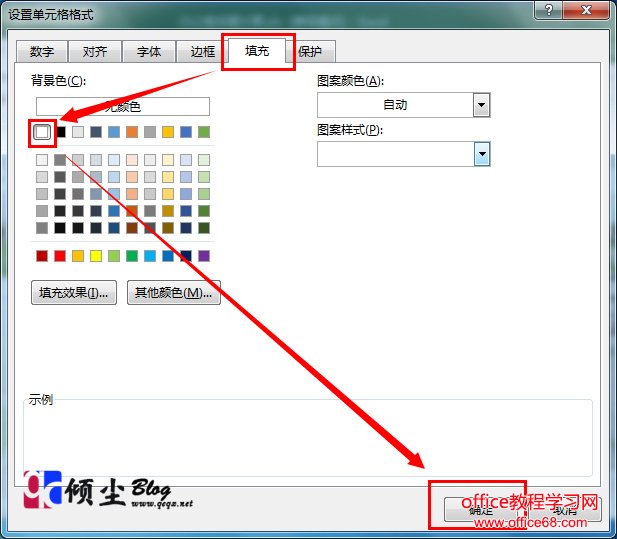Select the darkest olive-gold tint swatch
The height and width of the screenshot is (539, 617).
pos(168,228)
